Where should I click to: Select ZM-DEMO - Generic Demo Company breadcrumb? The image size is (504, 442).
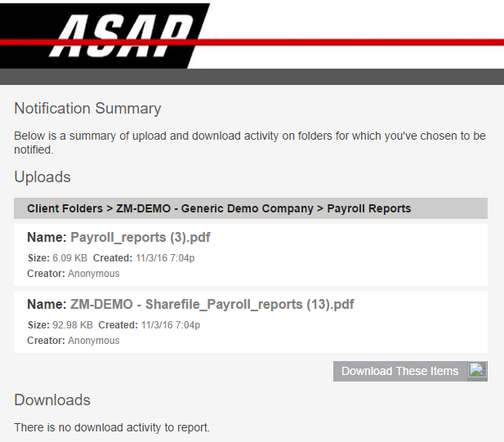coord(215,208)
